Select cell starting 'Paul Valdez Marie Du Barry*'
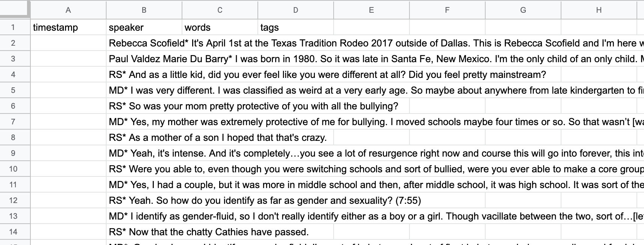 pyautogui.click(x=144, y=59)
